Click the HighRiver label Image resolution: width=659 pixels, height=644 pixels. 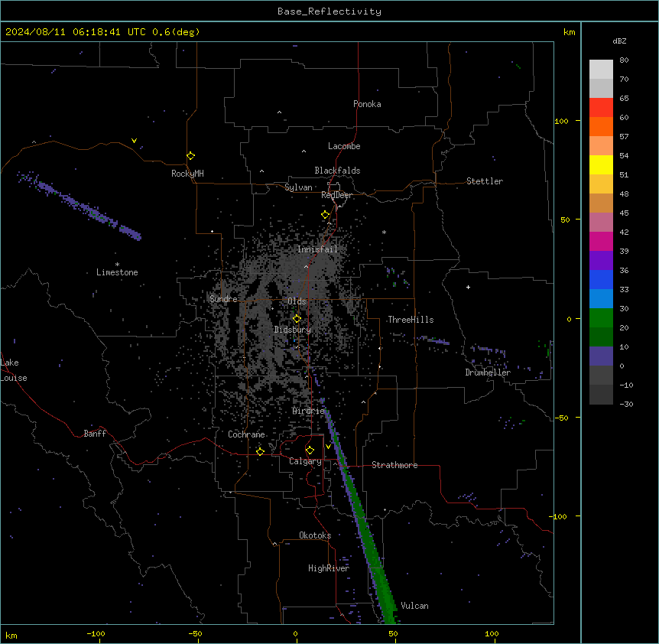pyautogui.click(x=328, y=568)
